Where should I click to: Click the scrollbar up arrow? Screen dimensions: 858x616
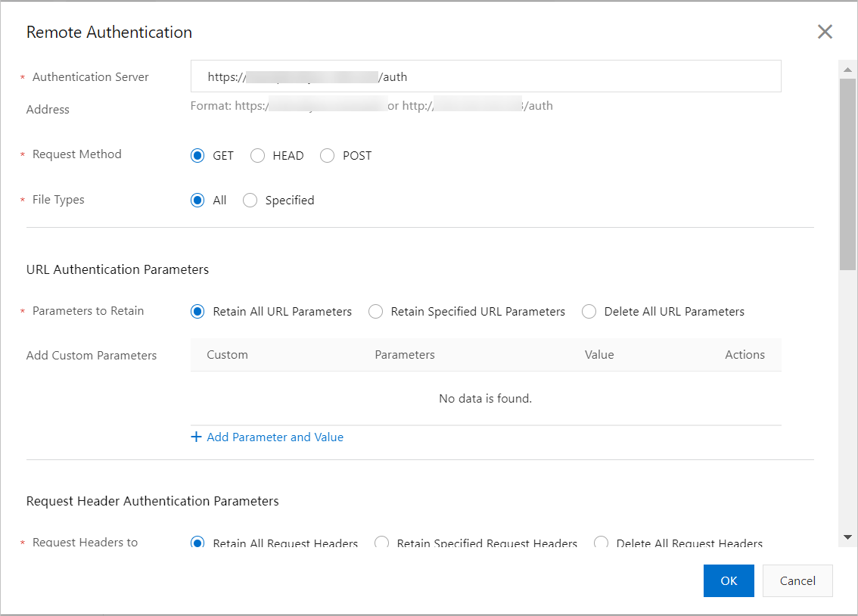(847, 70)
